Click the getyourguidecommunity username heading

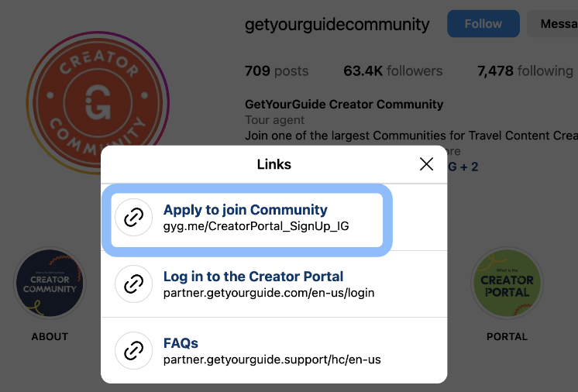coord(337,24)
